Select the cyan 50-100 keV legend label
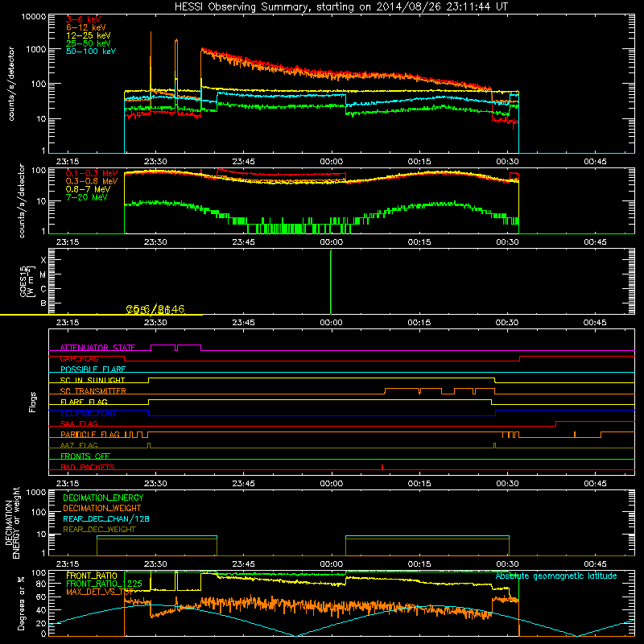The height and width of the screenshot is (644, 644). coord(91,52)
